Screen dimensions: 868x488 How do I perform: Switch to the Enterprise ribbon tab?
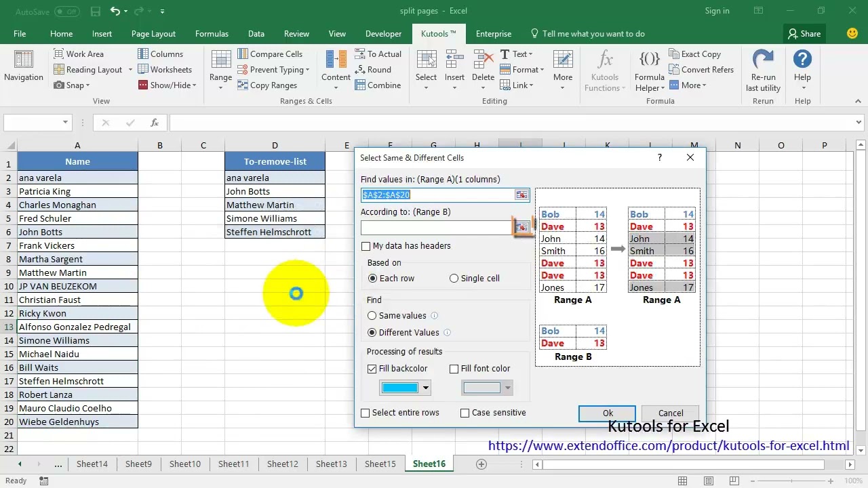point(494,34)
